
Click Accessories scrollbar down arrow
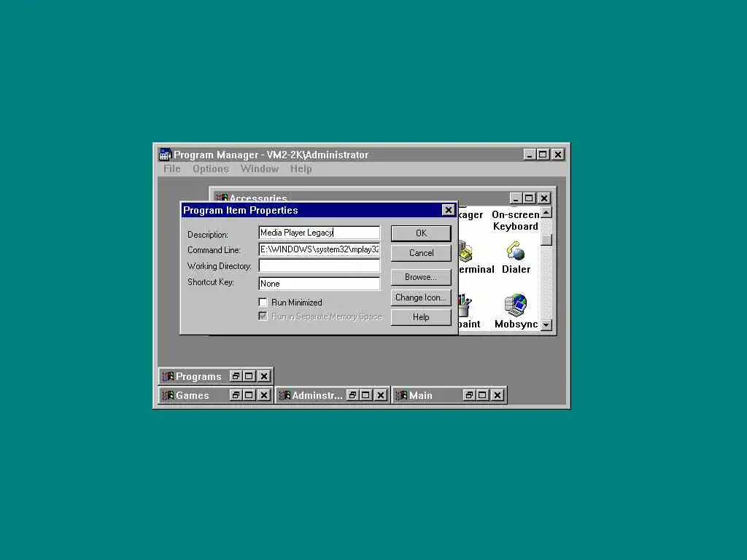coord(546,324)
